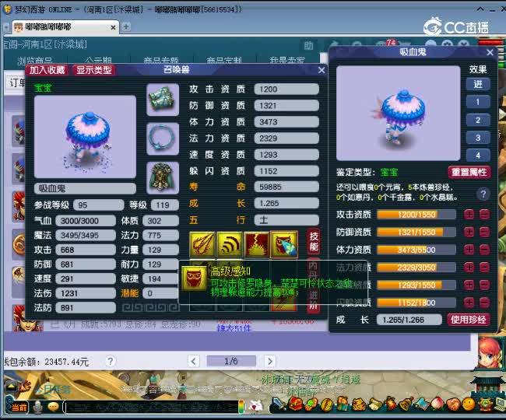Open the 公示期 tab behind the summon window
The width and height of the screenshot is (506, 420).
click(99, 60)
